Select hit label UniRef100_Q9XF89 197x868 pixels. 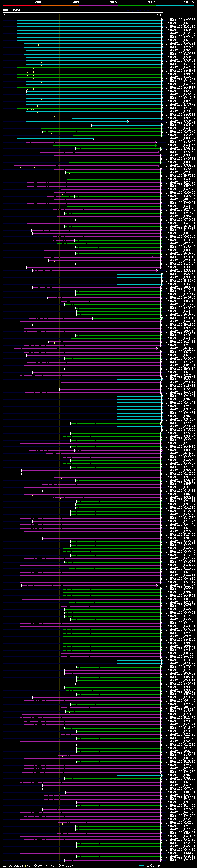click(x=180, y=50)
